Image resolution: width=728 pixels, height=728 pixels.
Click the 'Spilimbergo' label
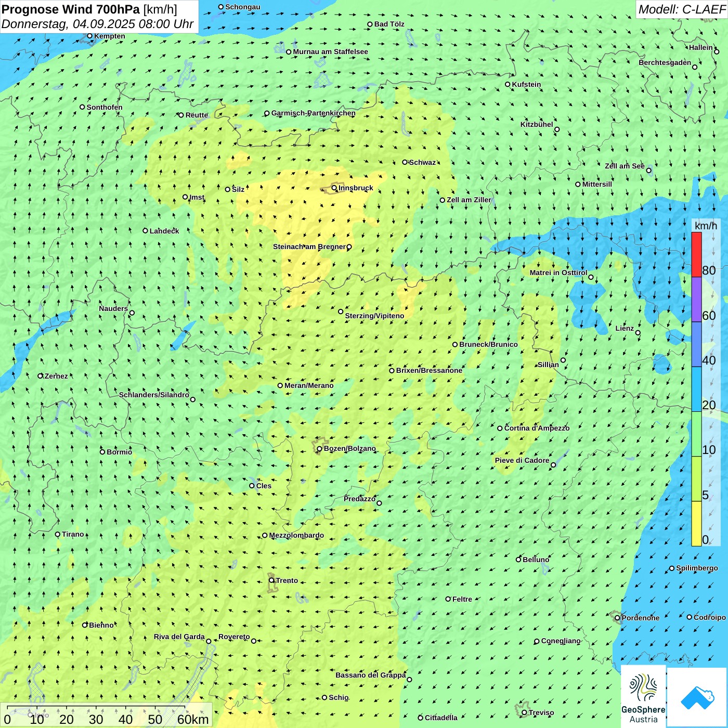click(697, 568)
